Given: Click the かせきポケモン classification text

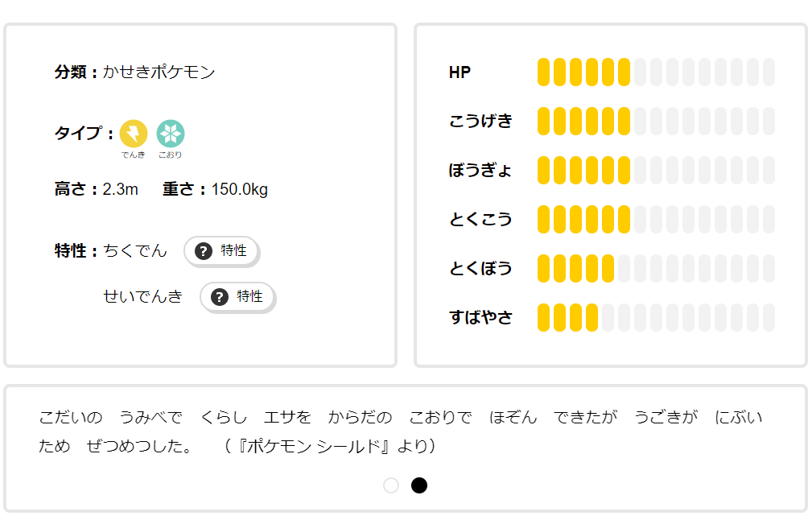Looking at the screenshot, I should click(x=159, y=72).
